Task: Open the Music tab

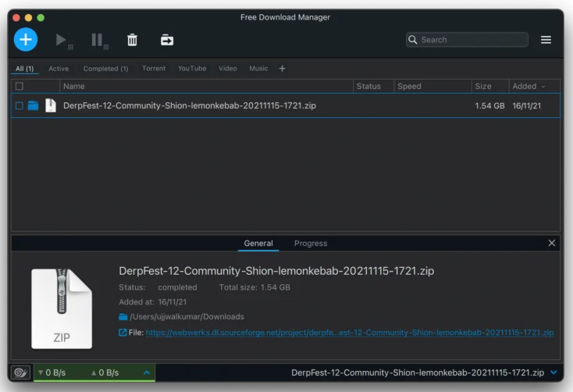Action: click(x=258, y=69)
